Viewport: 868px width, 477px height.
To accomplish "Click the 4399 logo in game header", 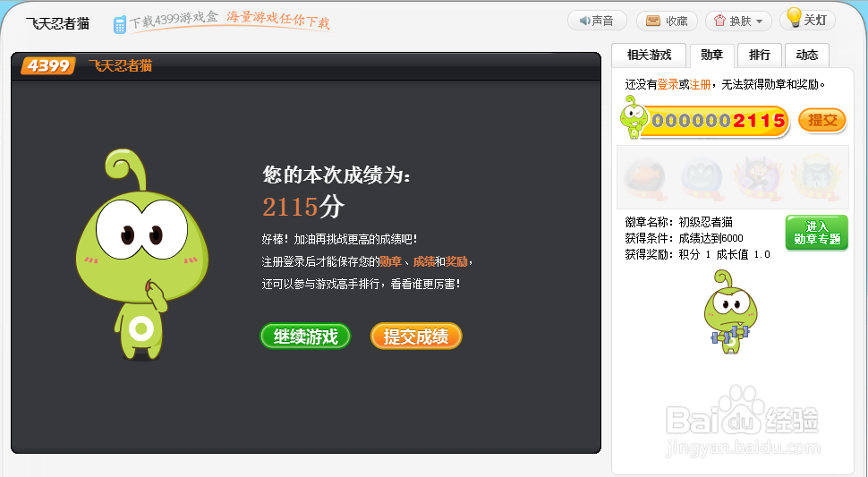I will coord(47,66).
